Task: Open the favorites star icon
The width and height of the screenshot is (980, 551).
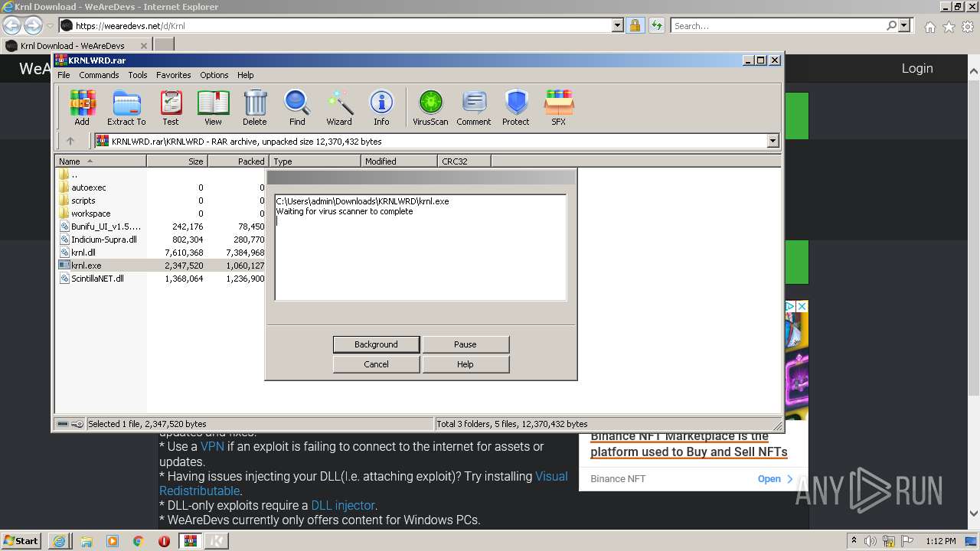Action: 949,26
